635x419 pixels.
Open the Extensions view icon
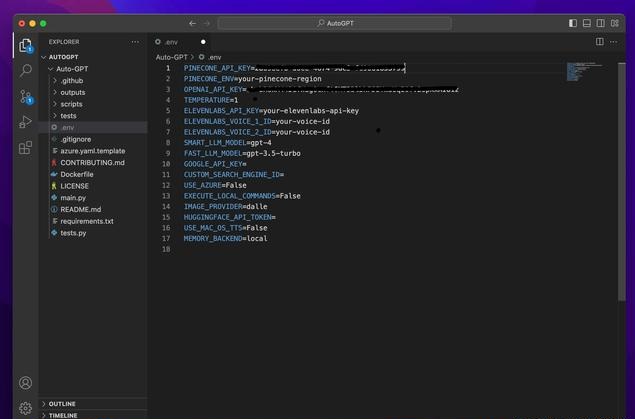(x=26, y=148)
